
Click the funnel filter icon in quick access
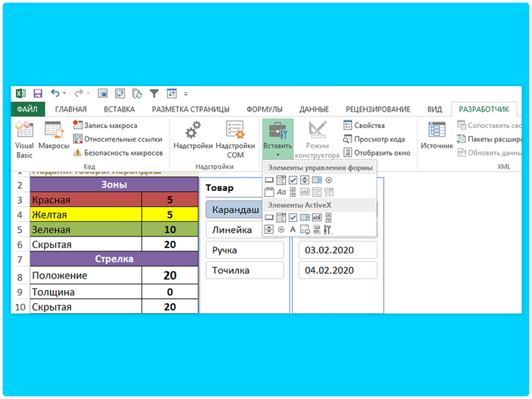pos(154,93)
